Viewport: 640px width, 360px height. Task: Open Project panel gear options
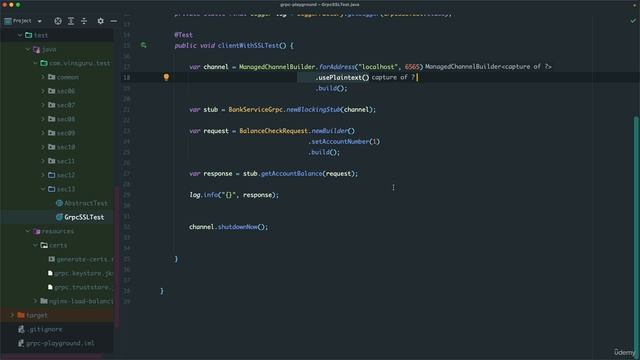click(x=100, y=21)
